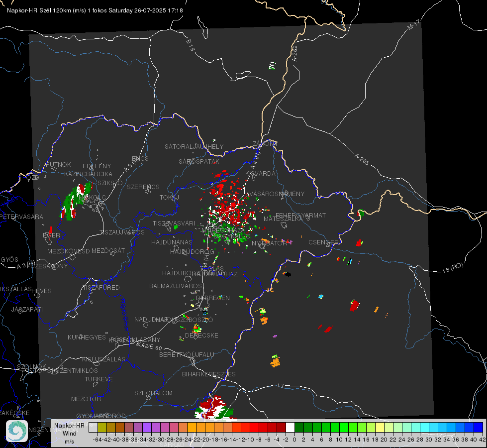The width and height of the screenshot is (487, 448).
Task: Click the 'MEZŐCSÁT' town label
Action: coord(108,250)
